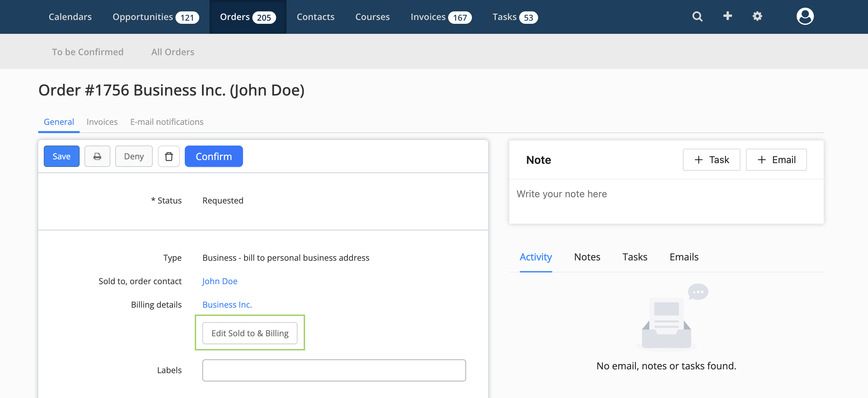The image size is (868, 398).
Task: Confirm the order
Action: click(214, 156)
